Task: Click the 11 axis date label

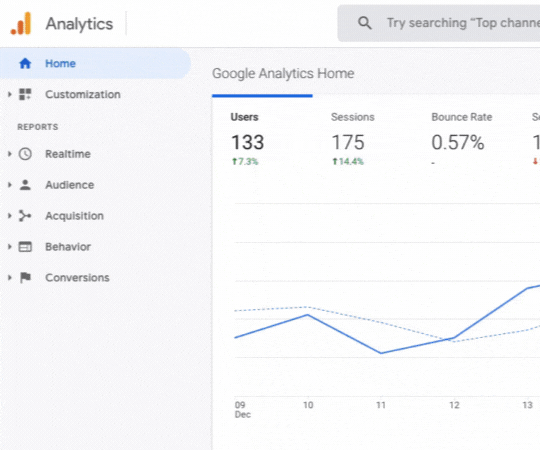Action: [x=381, y=405]
